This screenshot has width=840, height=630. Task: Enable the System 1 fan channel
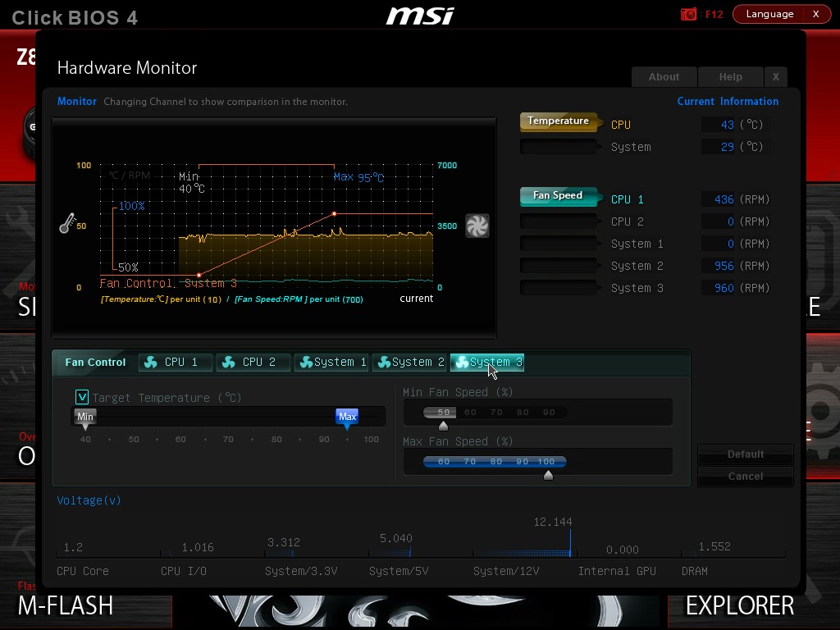[559, 243]
